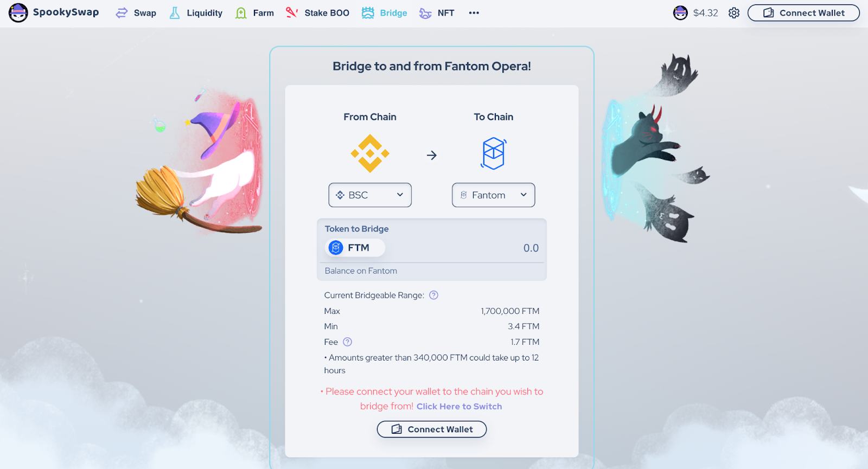Click Connect Wallet in the header
The width and height of the screenshot is (868, 469).
point(803,13)
